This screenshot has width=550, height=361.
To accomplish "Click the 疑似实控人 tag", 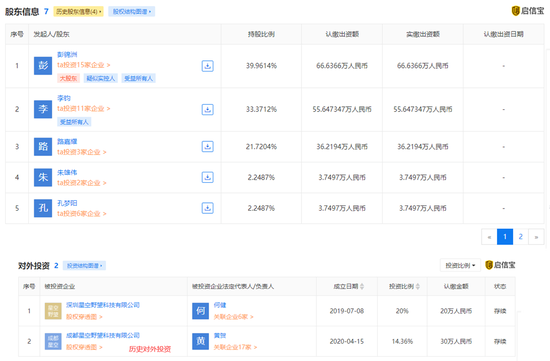I will (101, 78).
